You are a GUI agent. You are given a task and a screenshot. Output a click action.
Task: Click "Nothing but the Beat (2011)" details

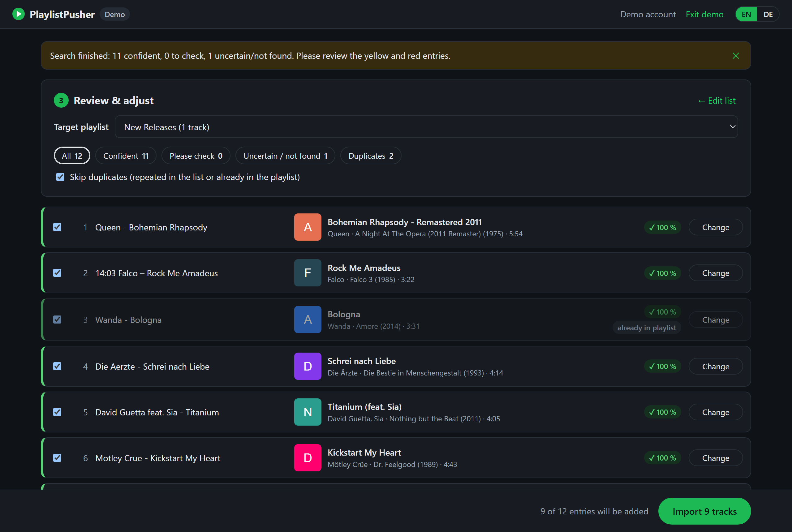pyautogui.click(x=435, y=418)
